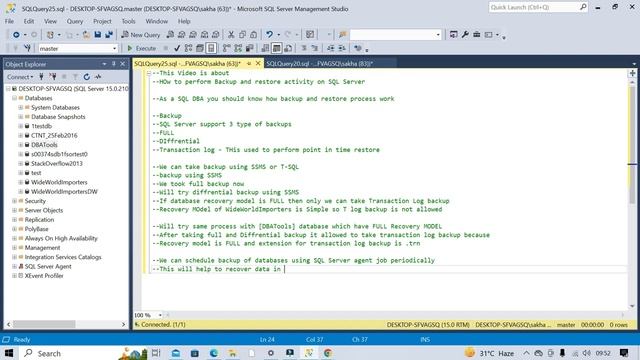This screenshot has width=640, height=360.
Task: Click the Microsoft Edge taskbar icon
Action: pyautogui.click(x=213, y=353)
